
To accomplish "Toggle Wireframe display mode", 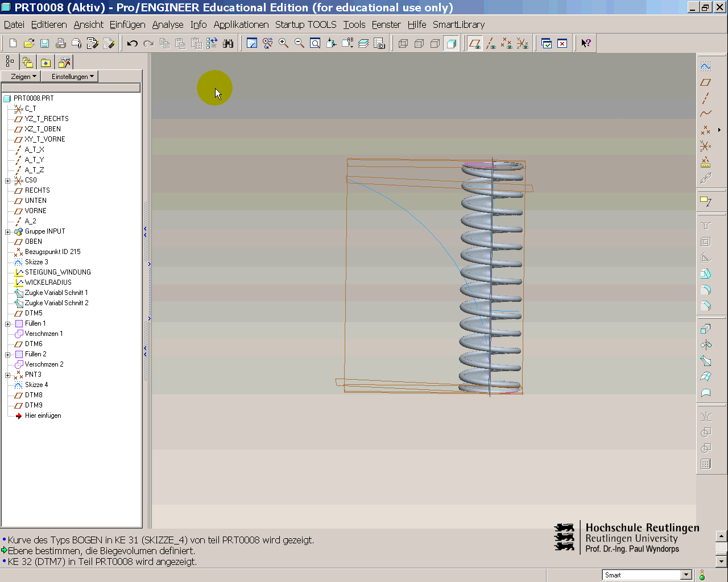I will click(x=403, y=43).
